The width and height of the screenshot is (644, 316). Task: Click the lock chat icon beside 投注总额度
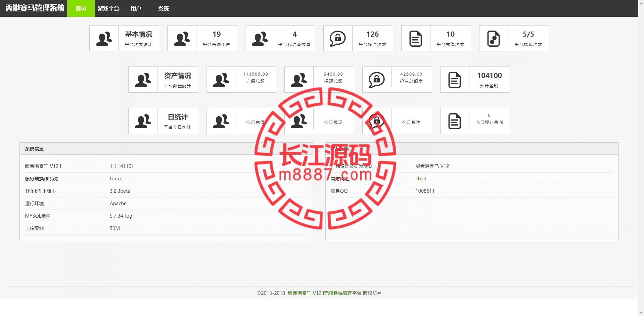coord(377,80)
